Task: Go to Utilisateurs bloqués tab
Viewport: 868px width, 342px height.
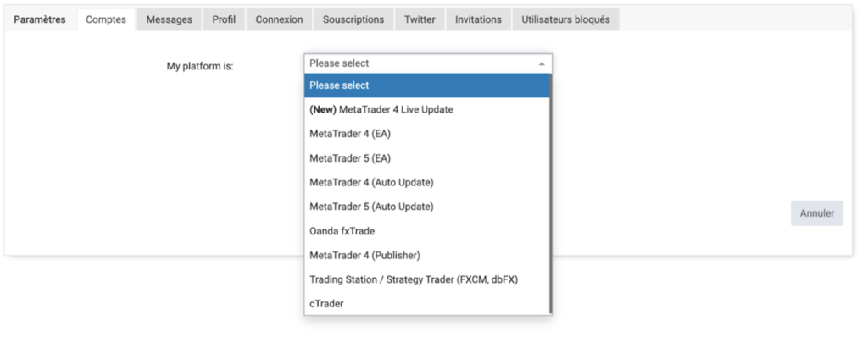Action: pos(566,19)
